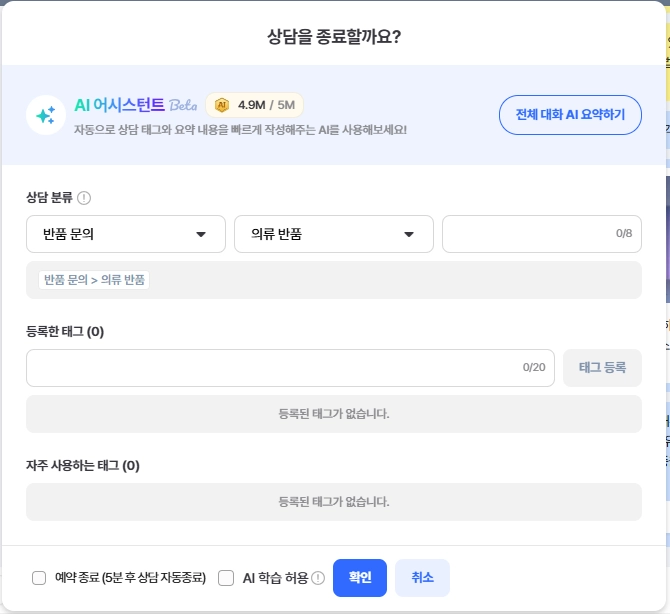Image resolution: width=670 pixels, height=614 pixels.
Task: Click the 태그 등록 button
Action: point(602,368)
